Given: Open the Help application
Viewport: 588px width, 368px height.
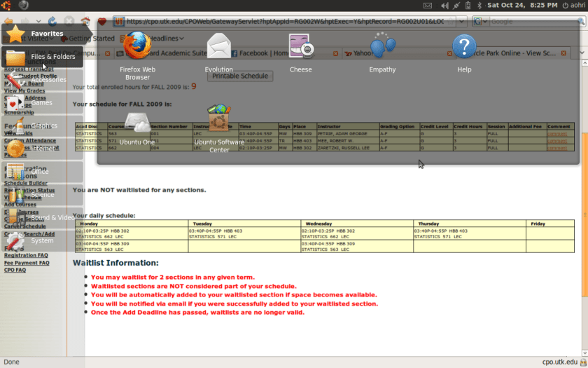Looking at the screenshot, I should tap(464, 53).
